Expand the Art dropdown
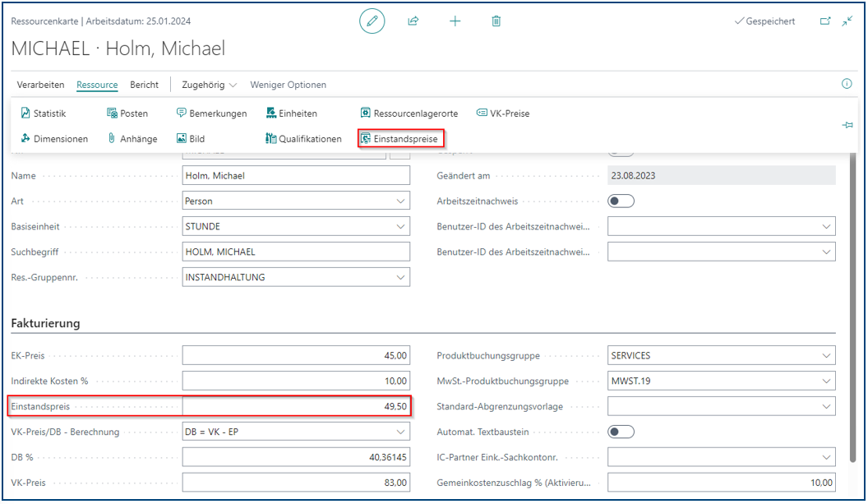Screen dimensions: 868x504 pos(400,201)
